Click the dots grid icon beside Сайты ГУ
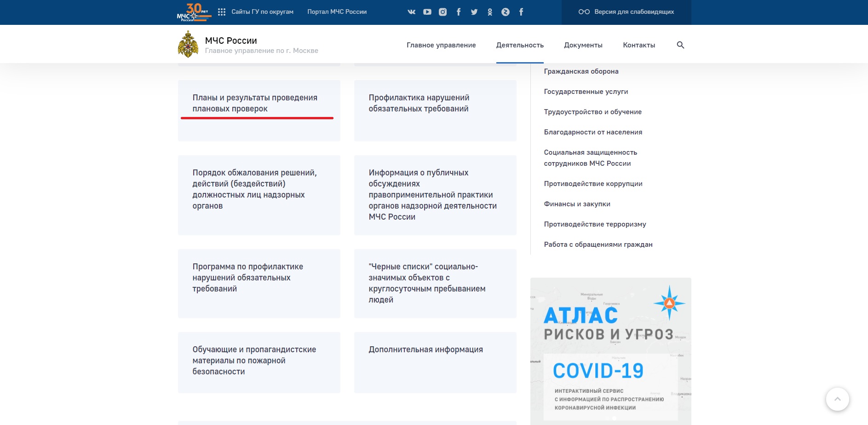This screenshot has height=425, width=868. 222,12
